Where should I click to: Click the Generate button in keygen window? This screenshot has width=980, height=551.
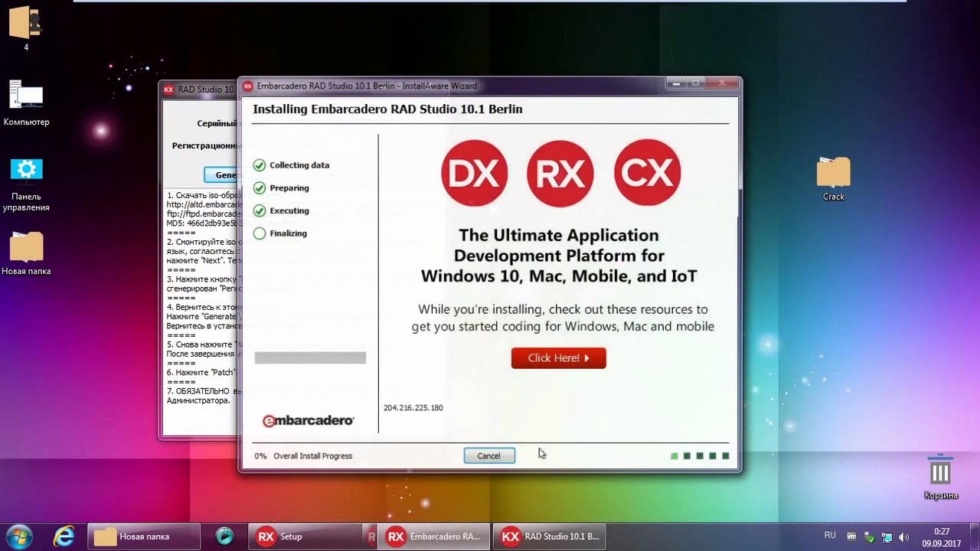click(x=221, y=174)
